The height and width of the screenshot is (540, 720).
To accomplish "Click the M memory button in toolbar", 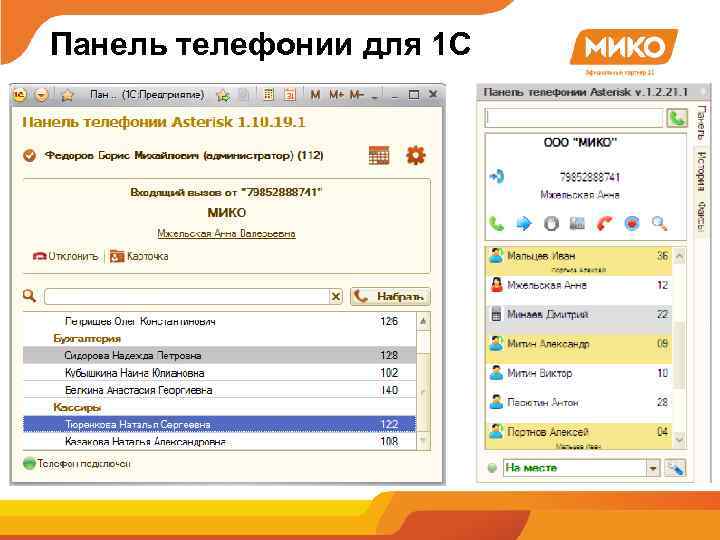I will (315, 95).
